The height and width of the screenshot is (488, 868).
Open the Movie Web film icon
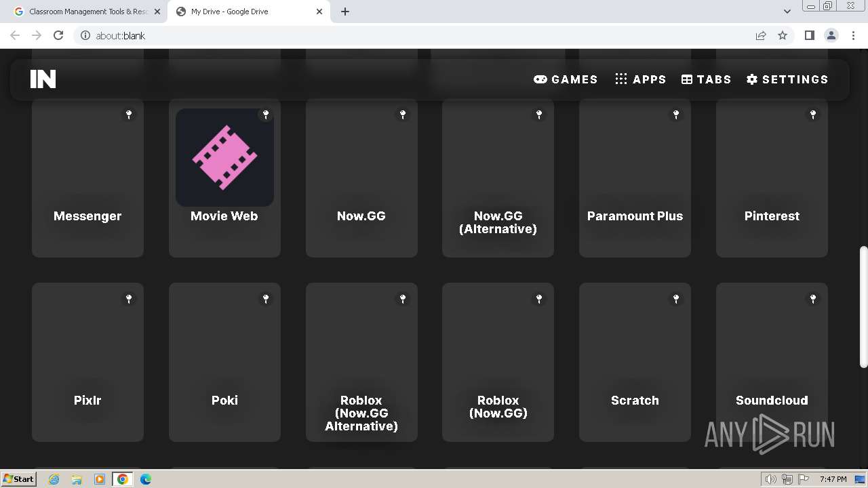pos(224,157)
